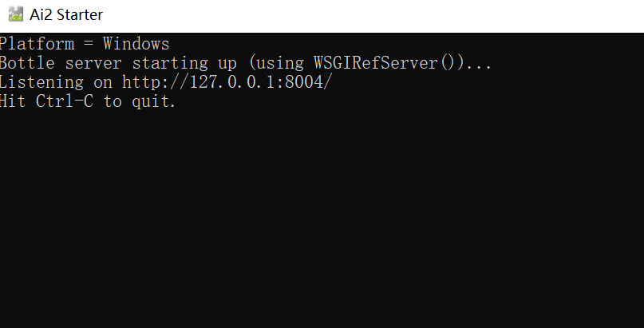Click the 8004 port number
Screen dimensions: 644x328
[x=304, y=82]
